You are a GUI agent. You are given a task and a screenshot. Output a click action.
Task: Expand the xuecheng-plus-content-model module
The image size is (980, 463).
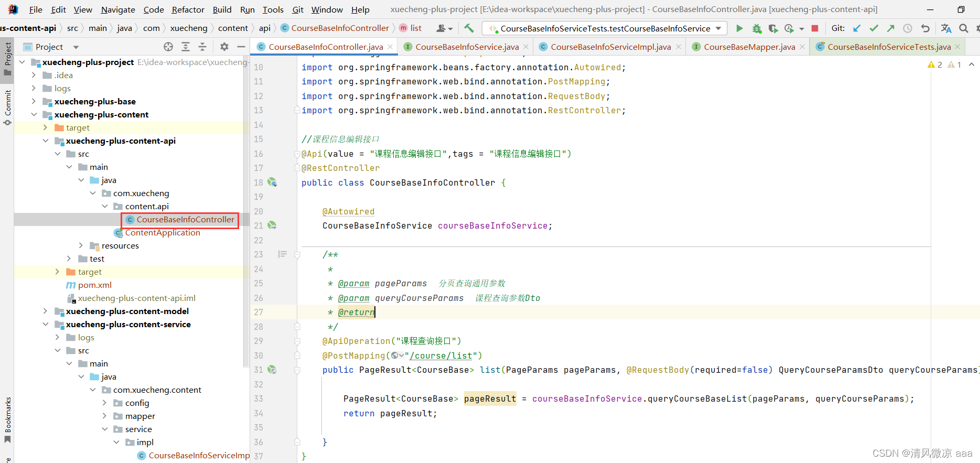tap(46, 311)
